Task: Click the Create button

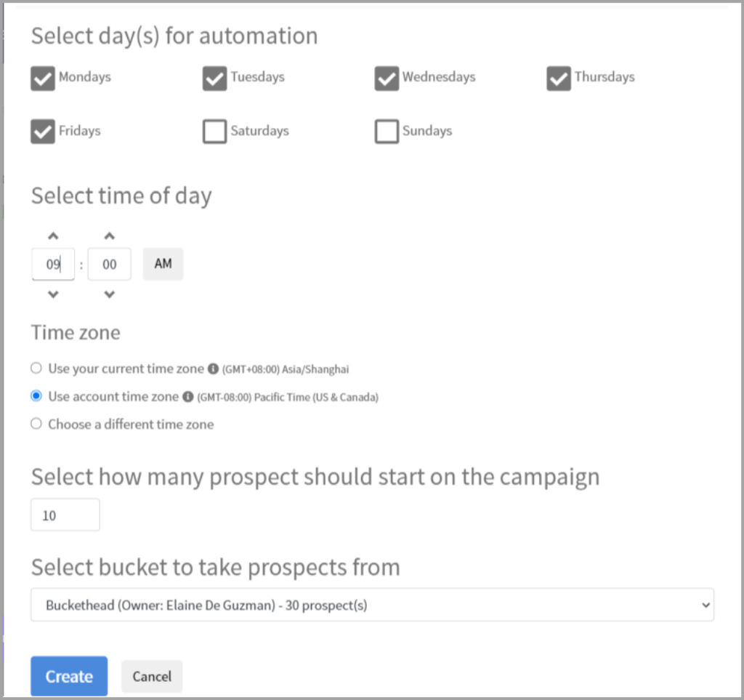Action: (x=69, y=676)
